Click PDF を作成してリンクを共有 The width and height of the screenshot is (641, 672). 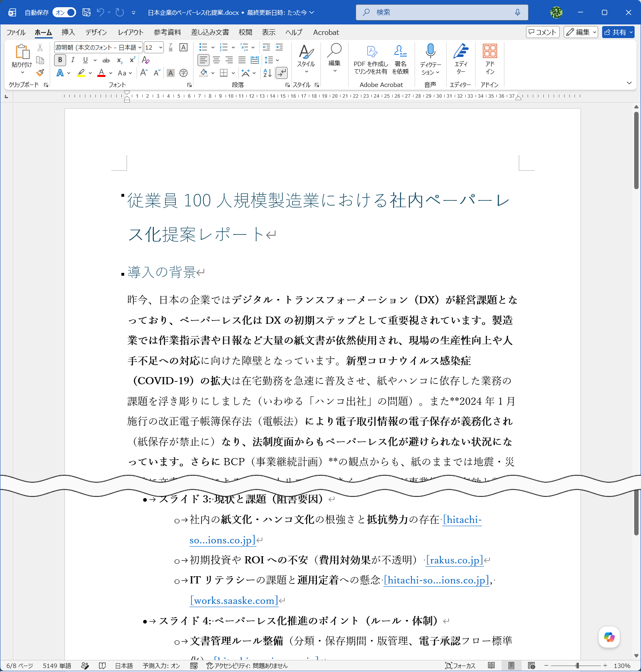click(x=371, y=59)
